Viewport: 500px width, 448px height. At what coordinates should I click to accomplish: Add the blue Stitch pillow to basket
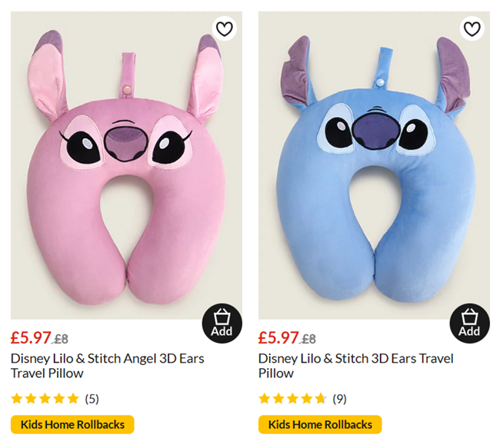[469, 323]
